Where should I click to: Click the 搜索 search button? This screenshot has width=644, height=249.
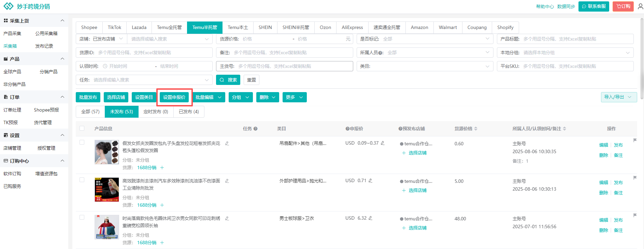point(228,80)
